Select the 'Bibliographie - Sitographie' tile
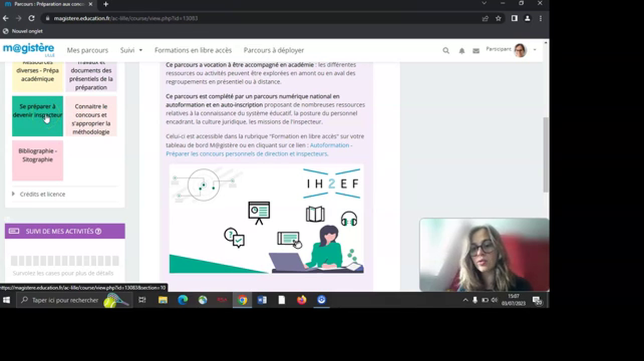This screenshot has height=361, width=644. 37,155
